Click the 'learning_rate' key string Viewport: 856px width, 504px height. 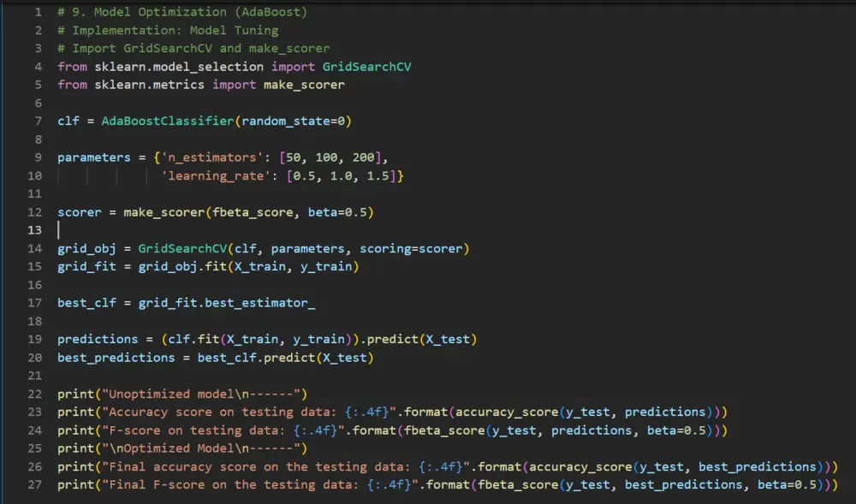tap(216, 175)
